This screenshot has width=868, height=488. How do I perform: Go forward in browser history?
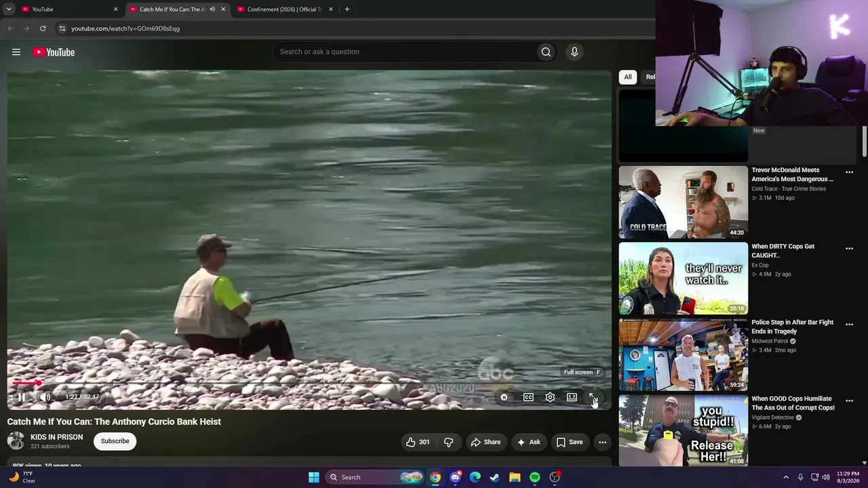tap(26, 28)
